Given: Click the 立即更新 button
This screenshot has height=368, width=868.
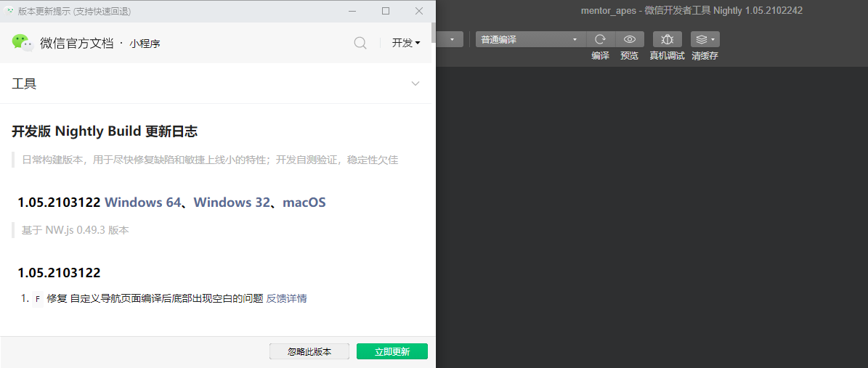Looking at the screenshot, I should pos(392,351).
